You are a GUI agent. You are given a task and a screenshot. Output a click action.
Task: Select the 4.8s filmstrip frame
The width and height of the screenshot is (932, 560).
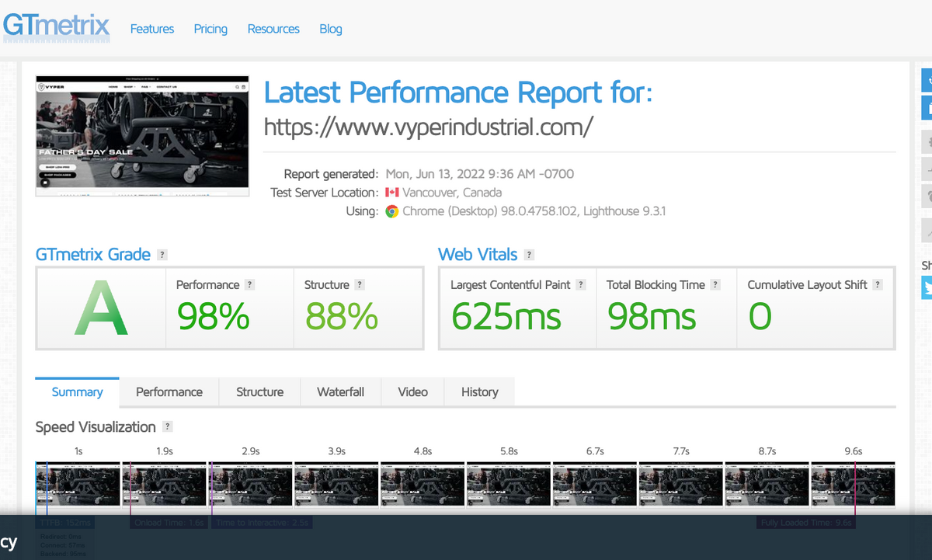pyautogui.click(x=423, y=484)
